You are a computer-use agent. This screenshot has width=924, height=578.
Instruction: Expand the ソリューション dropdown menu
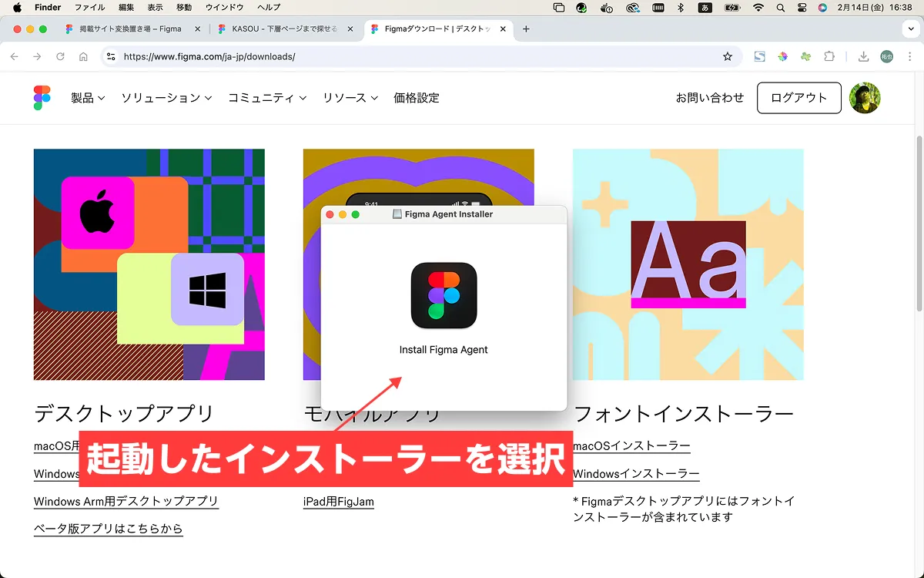click(166, 98)
